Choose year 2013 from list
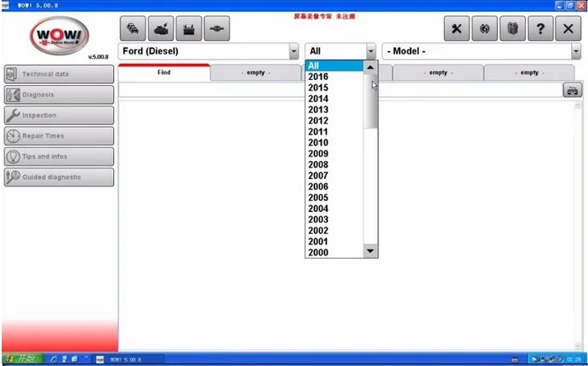588x366 pixels. tap(334, 110)
